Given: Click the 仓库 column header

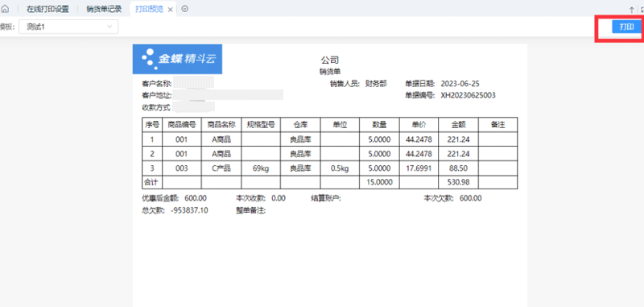Looking at the screenshot, I should coord(300,125).
